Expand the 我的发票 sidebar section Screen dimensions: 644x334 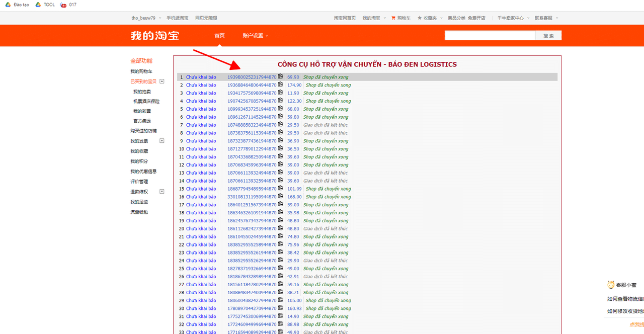click(x=162, y=141)
